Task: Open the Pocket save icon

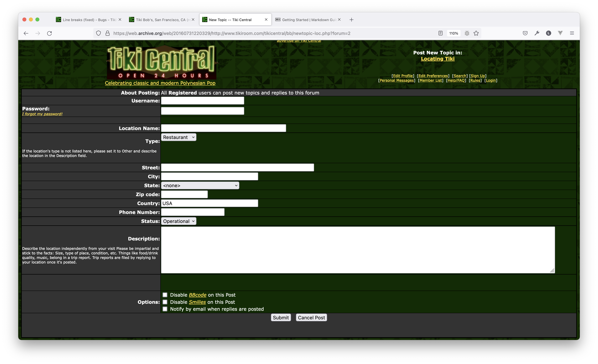Action: (525, 33)
